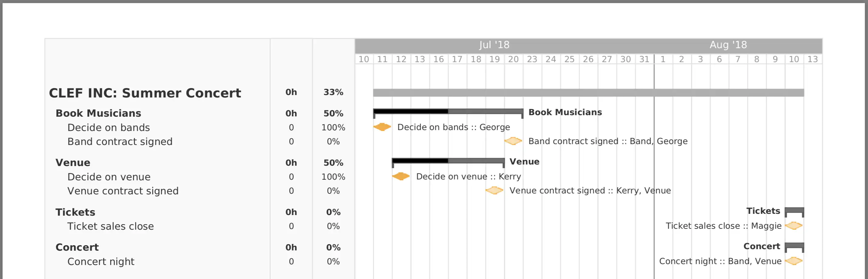Viewport: 868px width, 279px height.
Task: Select the Decide on venue milestone diamond
Action: pyautogui.click(x=401, y=176)
